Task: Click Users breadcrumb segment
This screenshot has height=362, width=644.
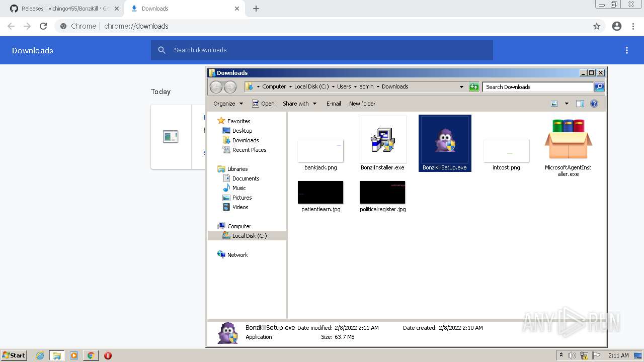Action: tap(344, 86)
